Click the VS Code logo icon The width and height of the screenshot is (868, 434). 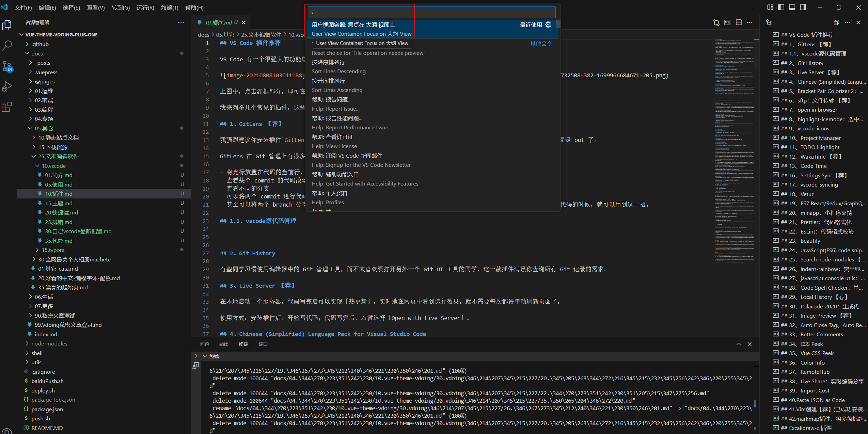pyautogui.click(x=4, y=7)
